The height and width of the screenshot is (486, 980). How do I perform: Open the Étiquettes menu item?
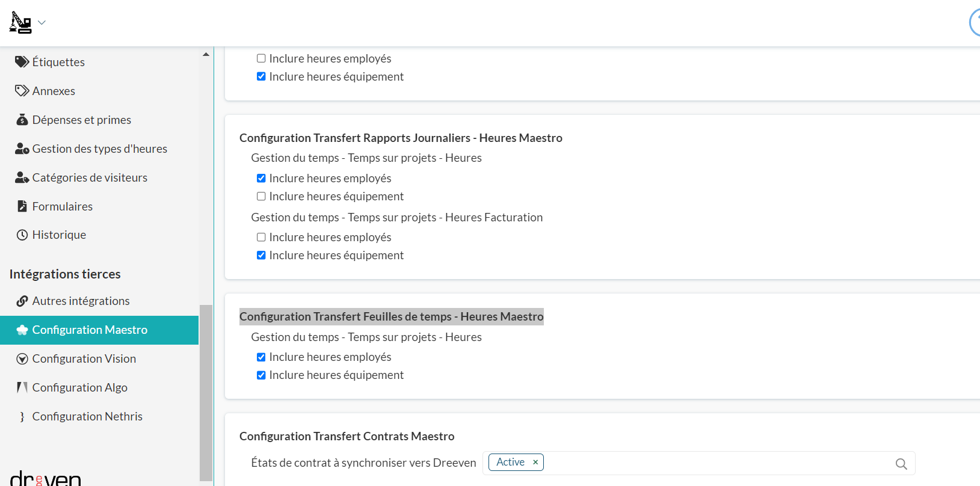click(99, 62)
